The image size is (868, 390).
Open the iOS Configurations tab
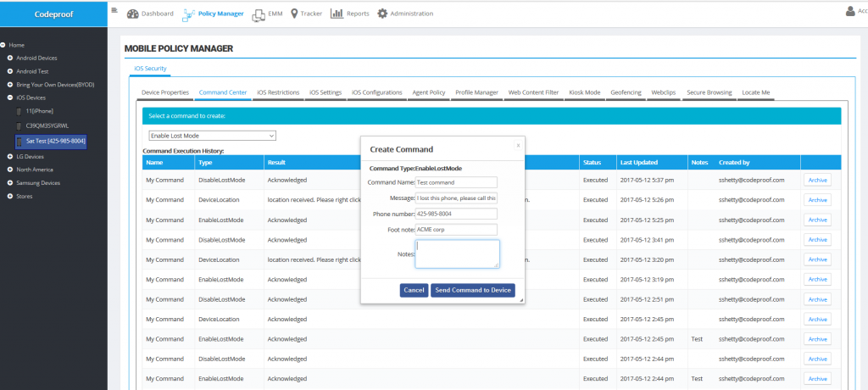pos(377,92)
